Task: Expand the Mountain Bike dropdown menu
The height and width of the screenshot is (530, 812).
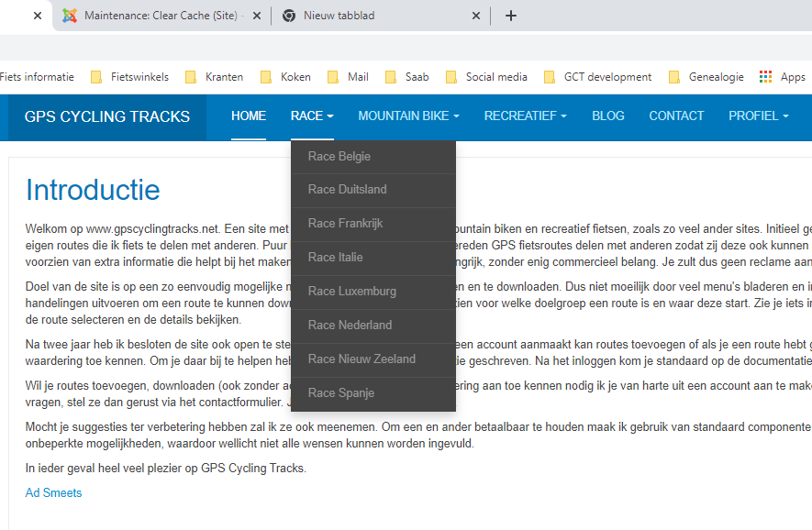Action: [x=408, y=116]
